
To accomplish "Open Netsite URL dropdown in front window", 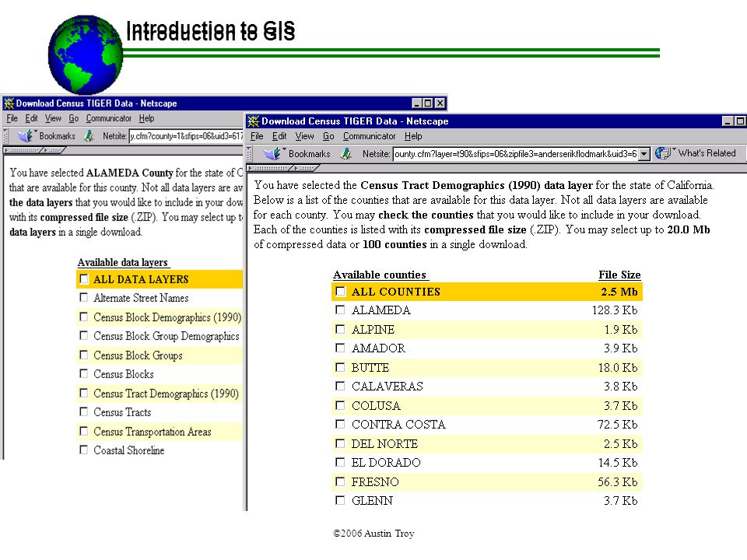I will (x=644, y=154).
